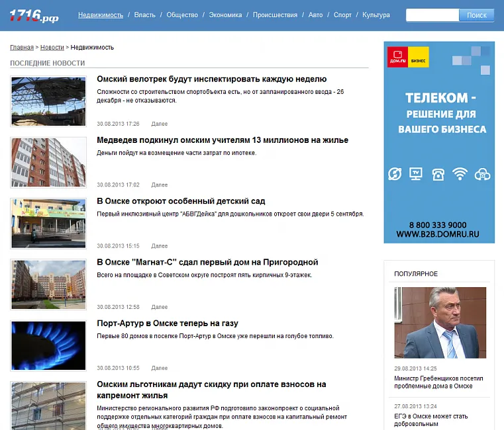Click Далее under the Порт-Артур article
Image resolution: width=504 pixels, height=430 pixels.
point(160,368)
